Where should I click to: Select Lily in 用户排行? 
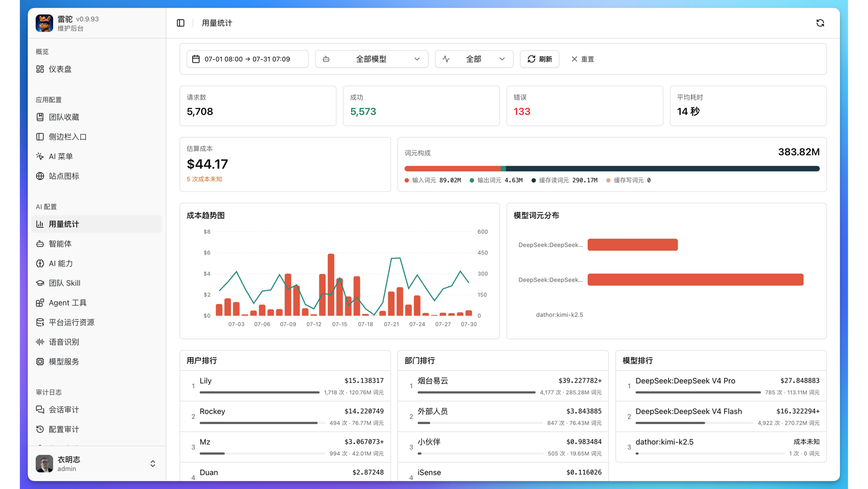coord(285,386)
